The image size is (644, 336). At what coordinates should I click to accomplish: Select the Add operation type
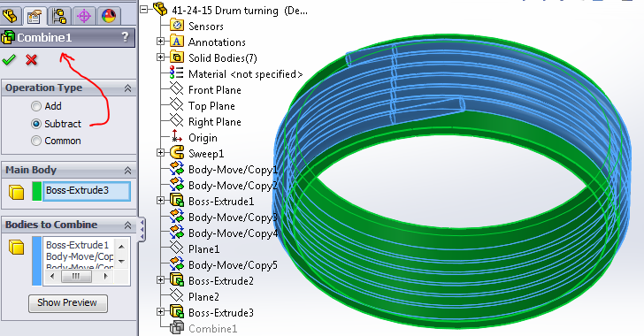[36, 106]
